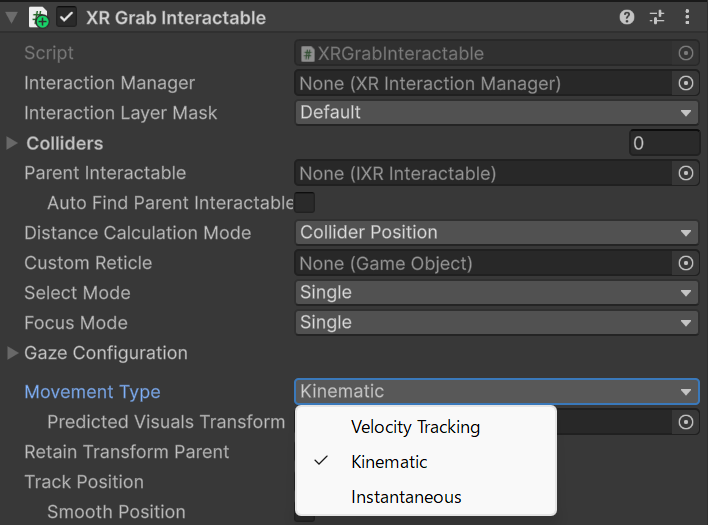Choose Velocity Tracking from the movement list
This screenshot has width=708, height=525.
click(415, 427)
